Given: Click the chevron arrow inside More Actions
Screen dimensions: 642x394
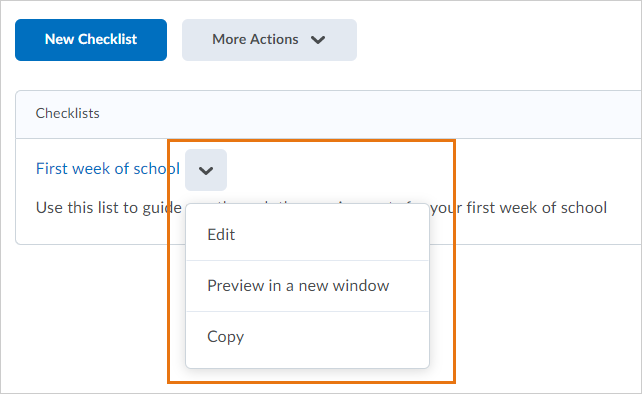Looking at the screenshot, I should point(318,40).
